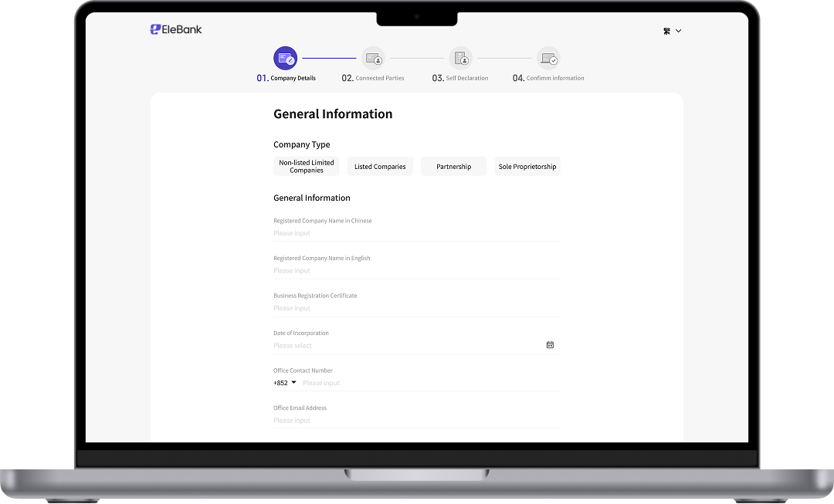
Task: Click the EleBank logo
Action: tap(176, 30)
